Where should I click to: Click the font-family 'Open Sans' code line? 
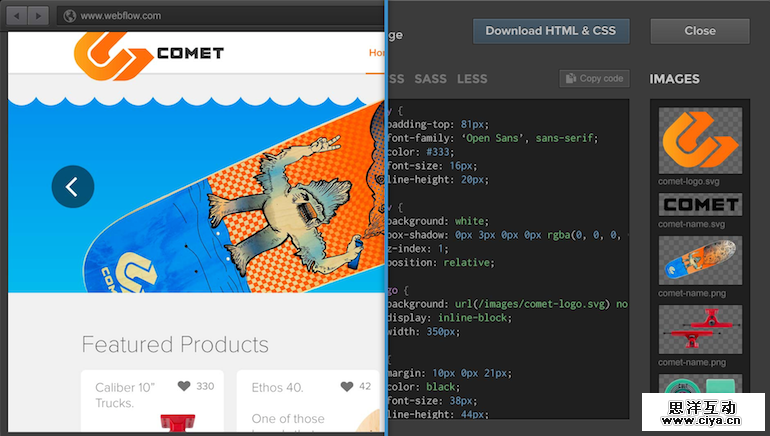[x=493, y=138]
